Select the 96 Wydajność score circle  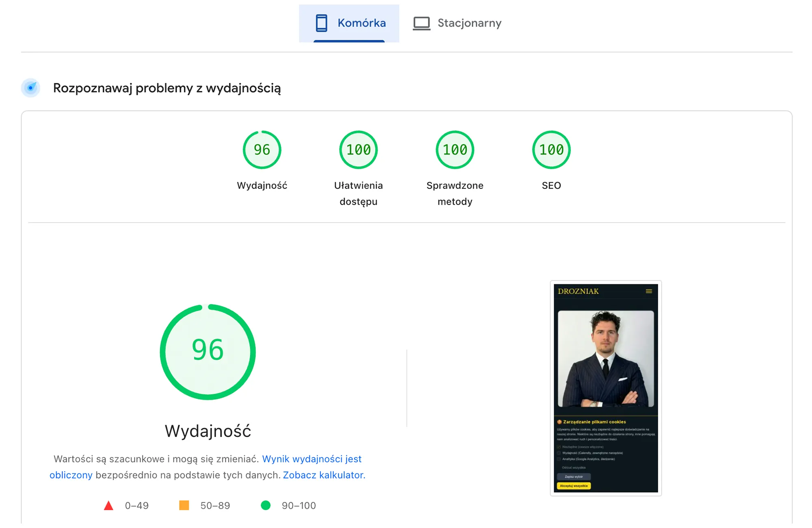point(262,149)
